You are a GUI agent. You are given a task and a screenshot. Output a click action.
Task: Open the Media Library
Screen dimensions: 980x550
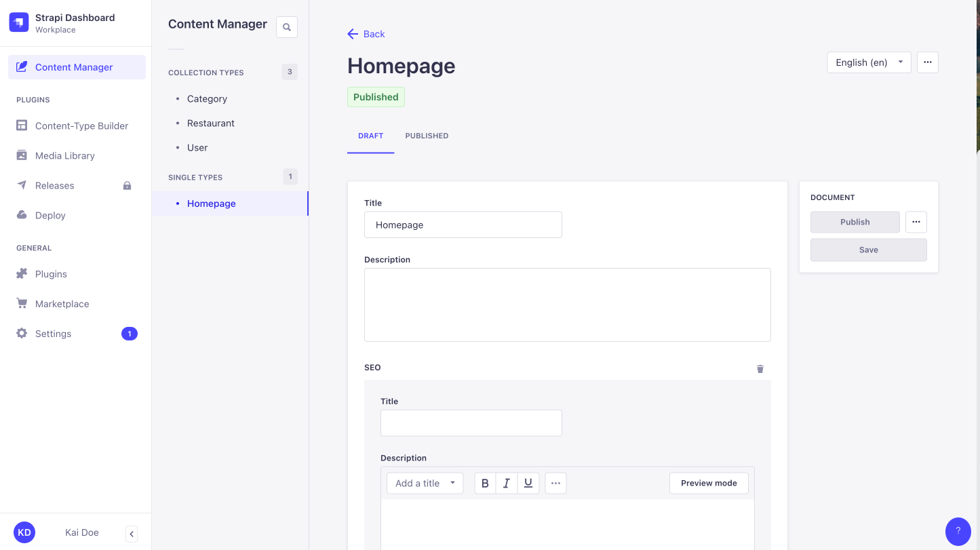[x=65, y=155]
